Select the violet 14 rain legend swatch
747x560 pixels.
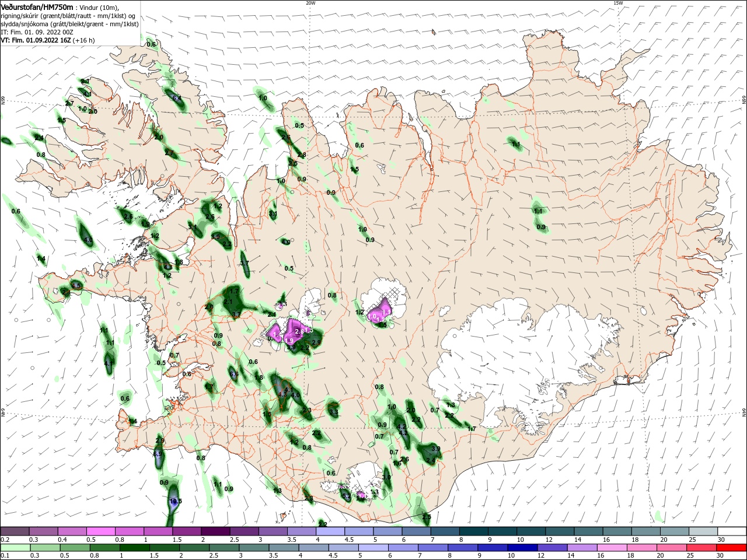pos(582,548)
